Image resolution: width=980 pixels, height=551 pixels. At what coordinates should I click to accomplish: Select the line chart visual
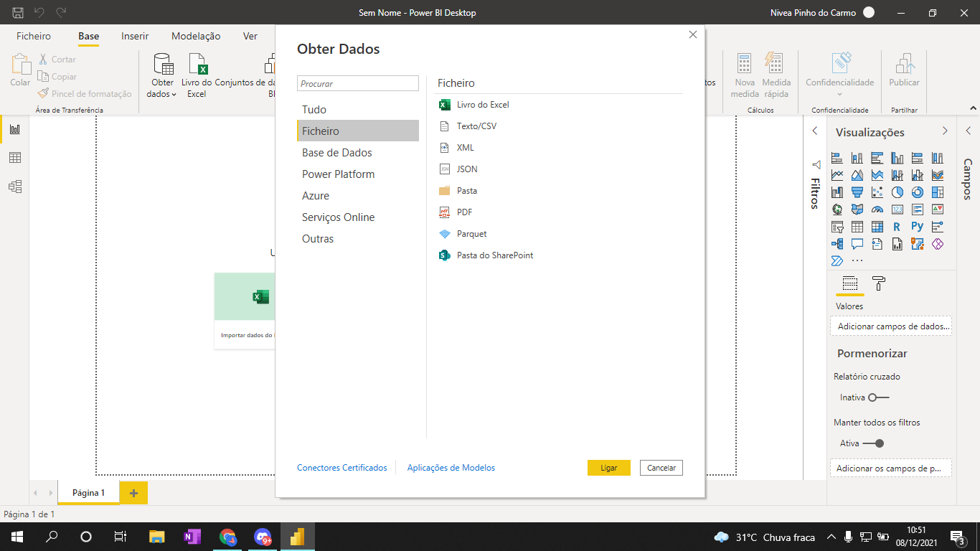coord(837,175)
